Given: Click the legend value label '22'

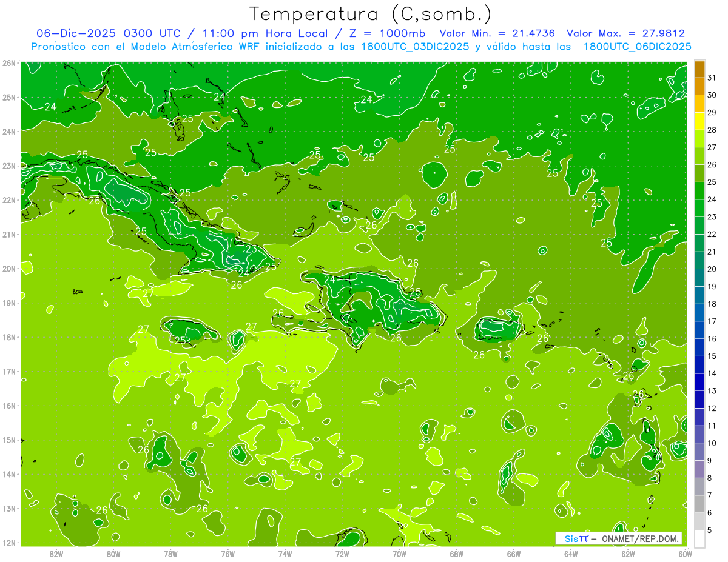Looking at the screenshot, I should [712, 234].
